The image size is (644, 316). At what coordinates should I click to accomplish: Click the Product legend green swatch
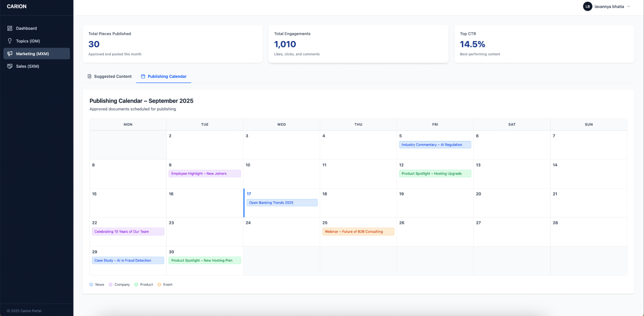136,285
